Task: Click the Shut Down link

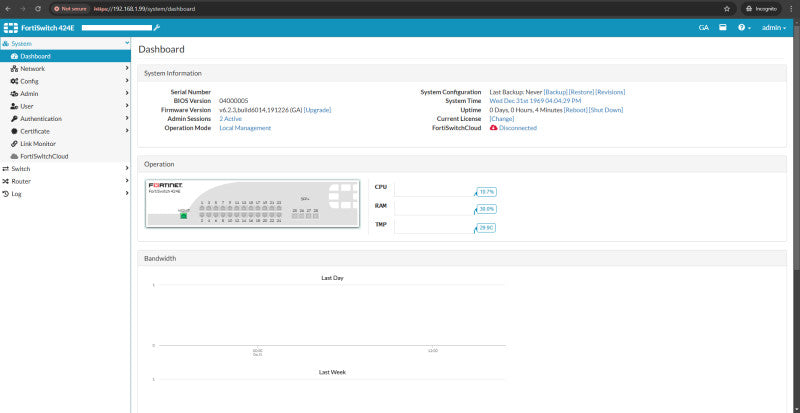Action: [x=606, y=110]
